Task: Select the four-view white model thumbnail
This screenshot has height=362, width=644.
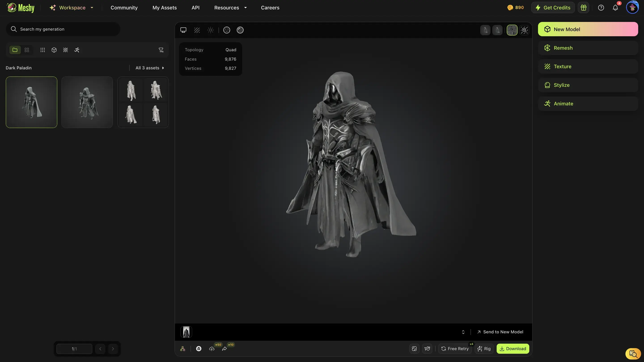Action: 143,102
